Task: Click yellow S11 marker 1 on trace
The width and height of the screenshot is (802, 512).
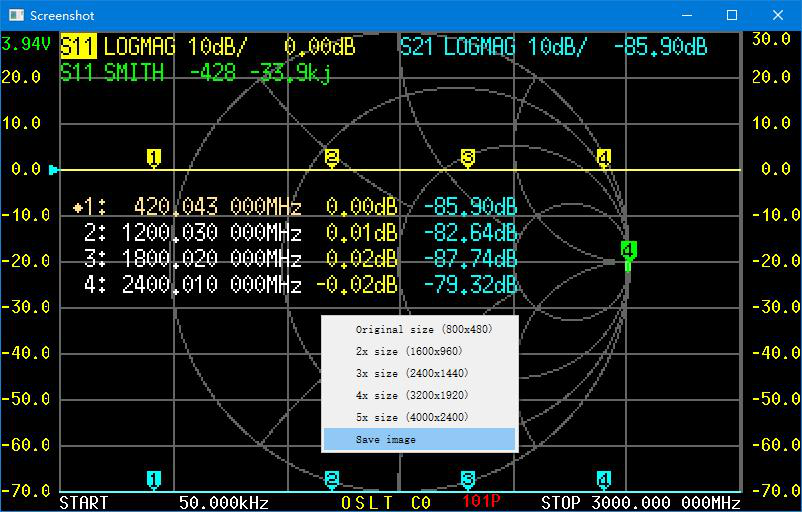Action: 154,159
